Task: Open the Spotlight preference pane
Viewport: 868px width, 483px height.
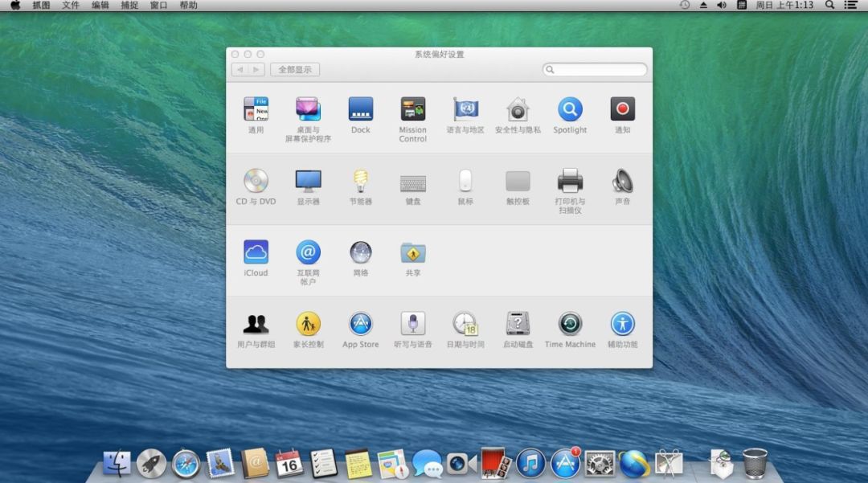Action: pyautogui.click(x=570, y=110)
